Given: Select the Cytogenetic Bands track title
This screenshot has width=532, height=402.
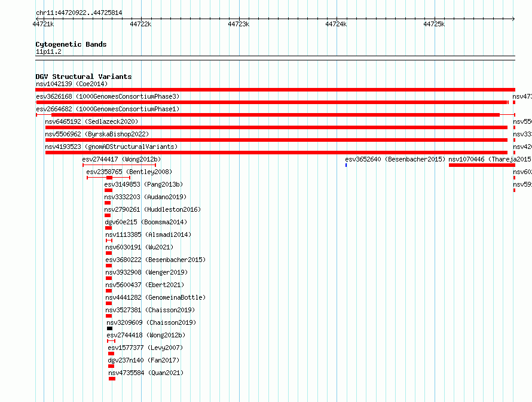Looking at the screenshot, I should [71, 44].
